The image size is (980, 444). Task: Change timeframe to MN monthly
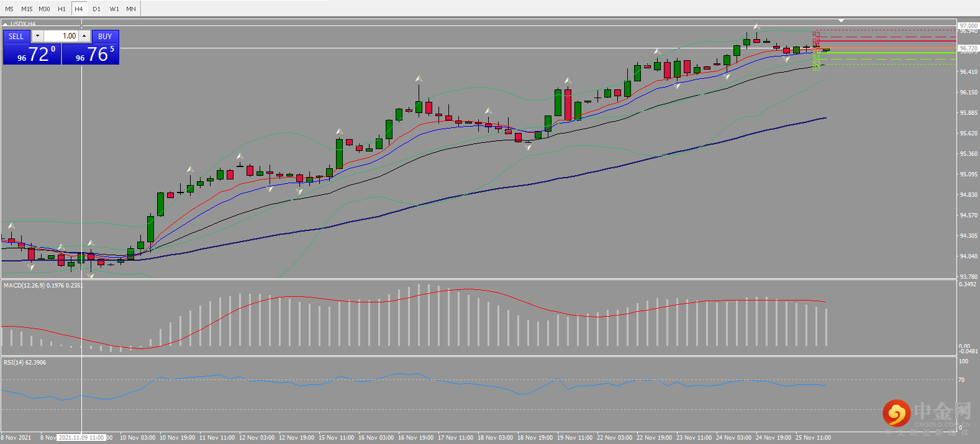pos(131,9)
